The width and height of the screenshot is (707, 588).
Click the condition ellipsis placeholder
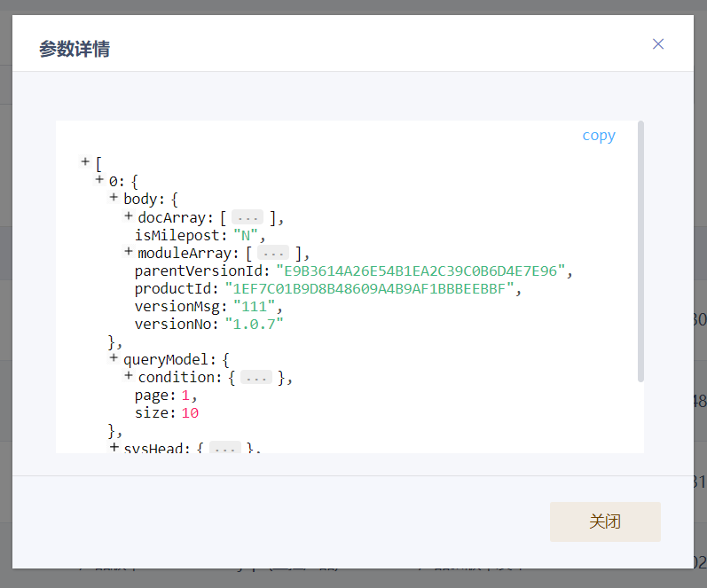tap(255, 377)
